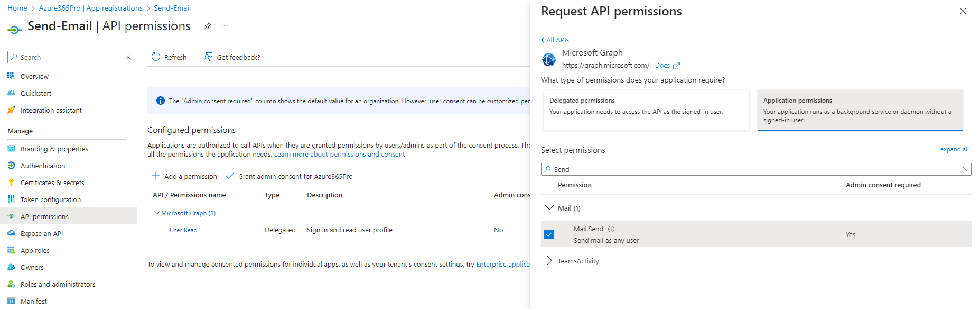The height and width of the screenshot is (309, 980).
Task: Click the Manifest icon in sidebar
Action: tap(11, 301)
